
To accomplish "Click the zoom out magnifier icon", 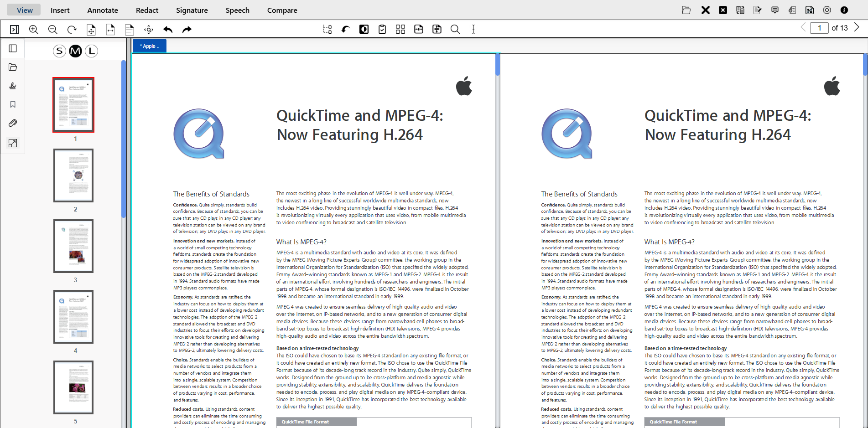I will [53, 30].
